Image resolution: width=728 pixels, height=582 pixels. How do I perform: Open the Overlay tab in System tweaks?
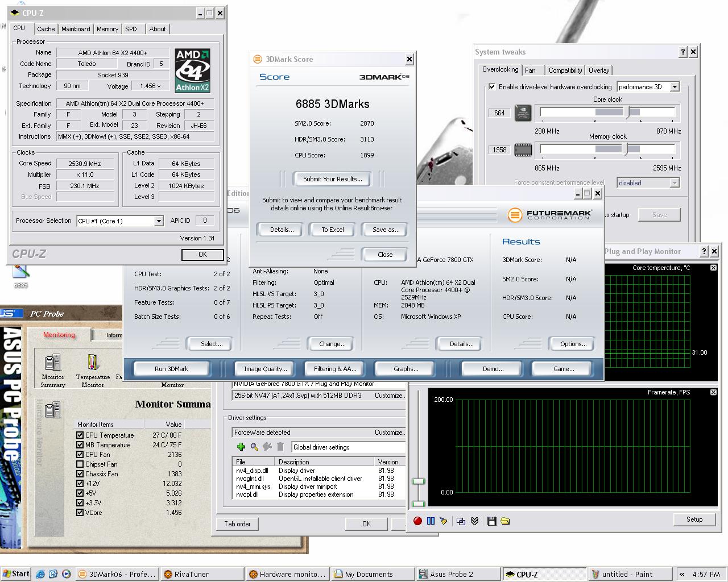coord(599,70)
